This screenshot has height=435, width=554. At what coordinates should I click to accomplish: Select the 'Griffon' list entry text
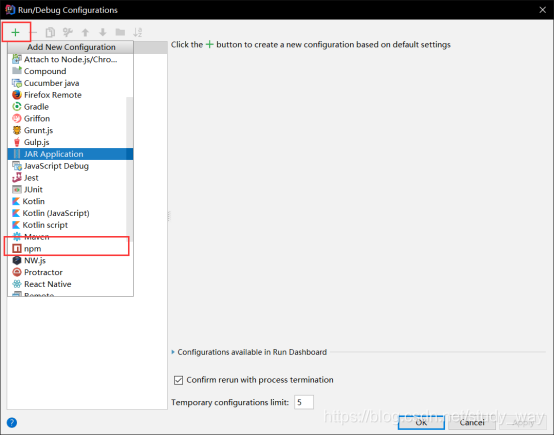[x=37, y=118]
